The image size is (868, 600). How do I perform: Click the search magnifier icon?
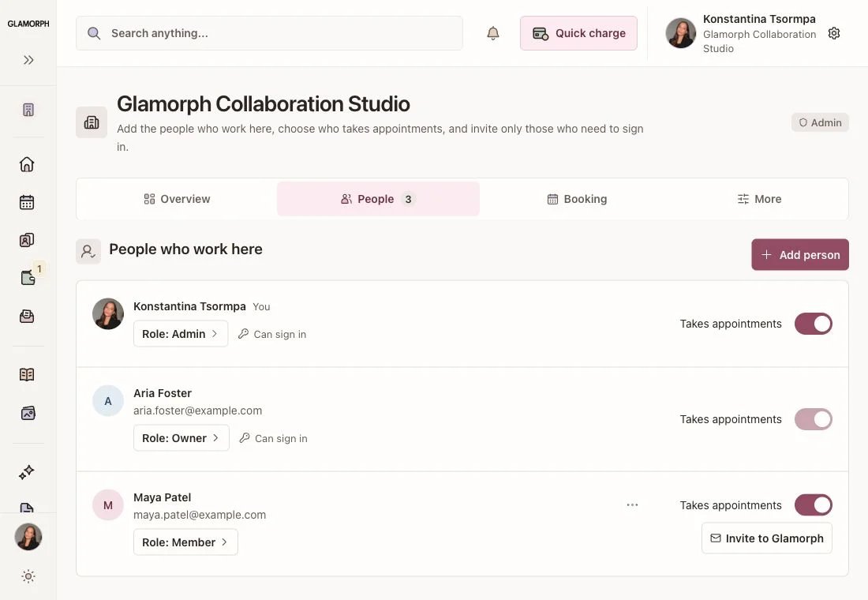(x=94, y=33)
